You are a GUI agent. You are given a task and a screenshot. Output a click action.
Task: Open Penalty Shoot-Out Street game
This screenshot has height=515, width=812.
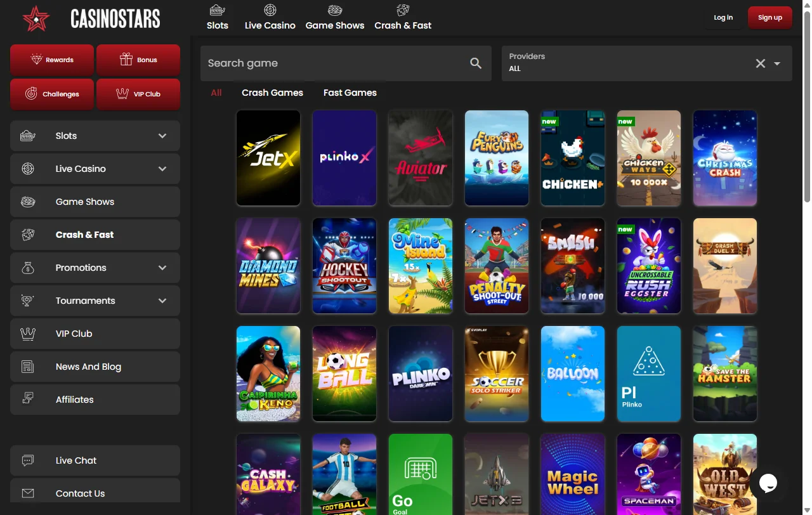[x=497, y=266]
